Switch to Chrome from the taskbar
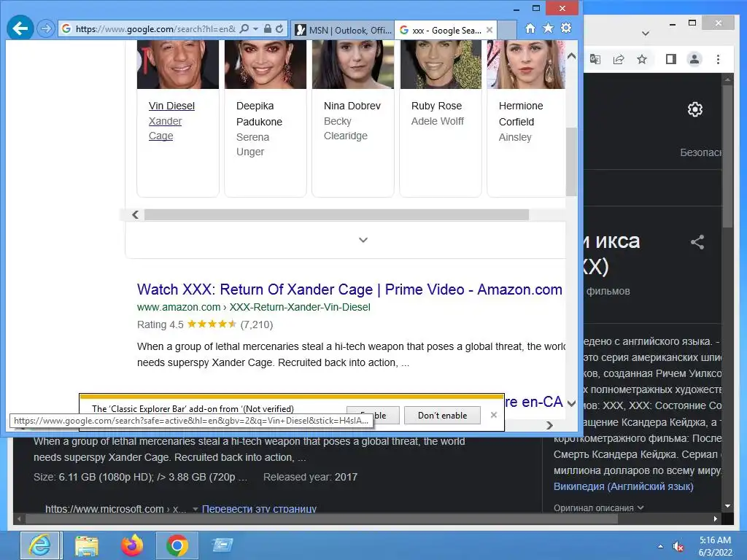The image size is (747, 560). point(177,545)
